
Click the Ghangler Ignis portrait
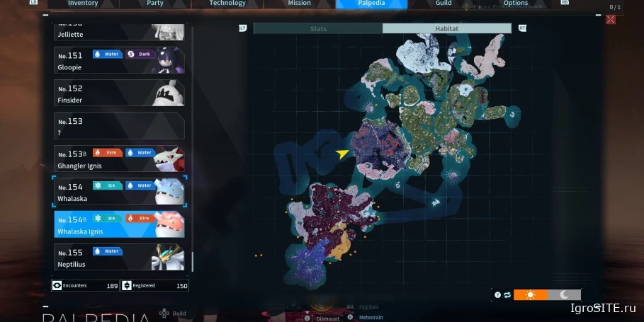pos(169,159)
